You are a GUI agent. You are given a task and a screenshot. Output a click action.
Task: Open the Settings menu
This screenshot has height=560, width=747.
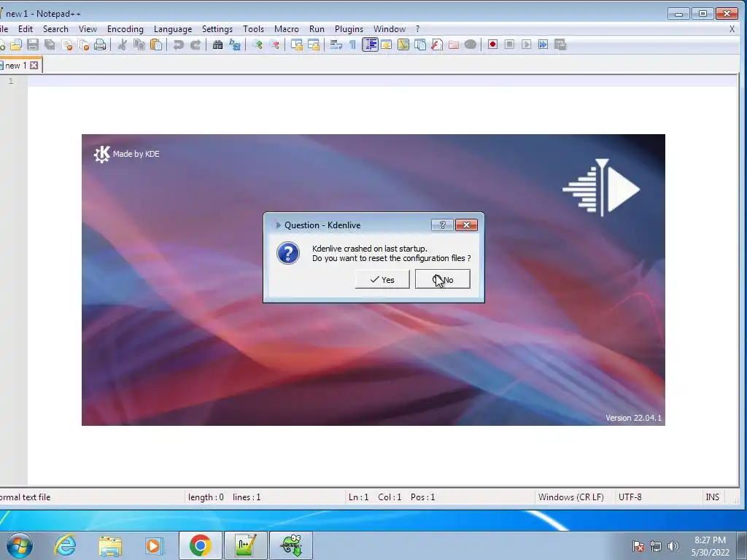click(217, 29)
